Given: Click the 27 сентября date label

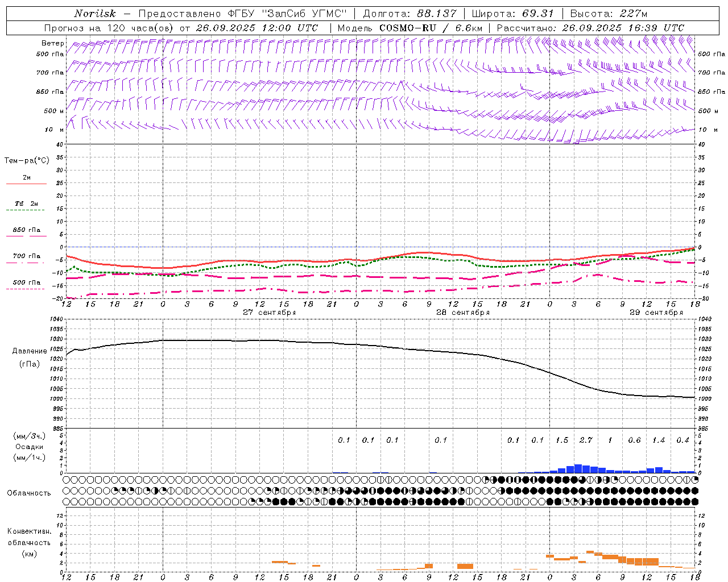Looking at the screenshot, I should point(269,313).
